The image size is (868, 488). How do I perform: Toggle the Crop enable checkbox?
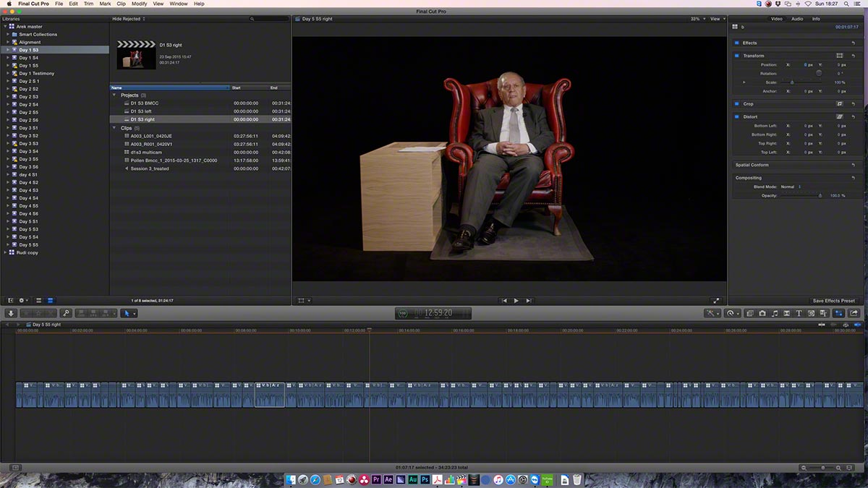point(736,104)
